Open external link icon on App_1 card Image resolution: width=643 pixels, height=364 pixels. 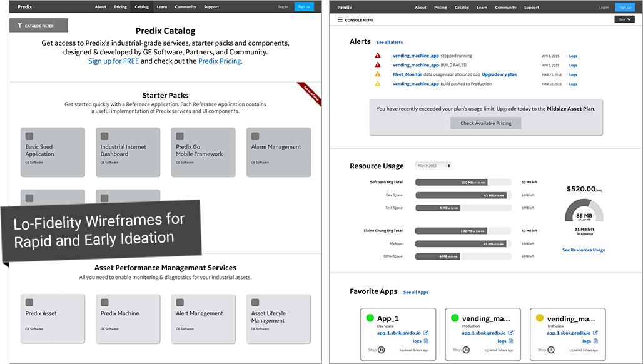tap(426, 333)
